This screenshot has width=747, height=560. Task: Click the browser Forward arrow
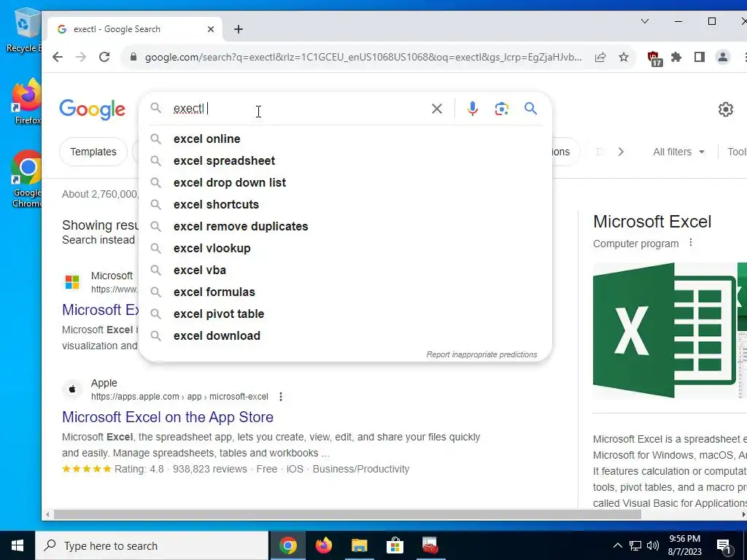coord(81,57)
